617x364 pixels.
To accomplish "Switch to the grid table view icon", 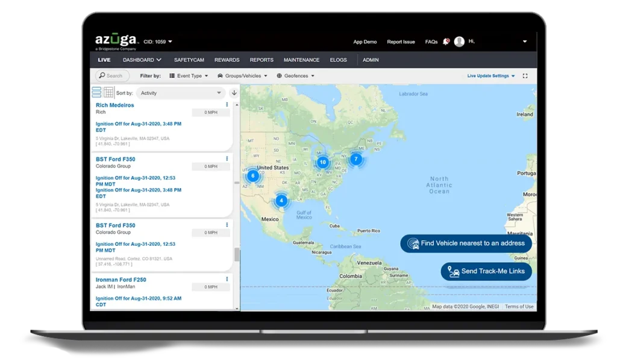I will click(x=108, y=92).
